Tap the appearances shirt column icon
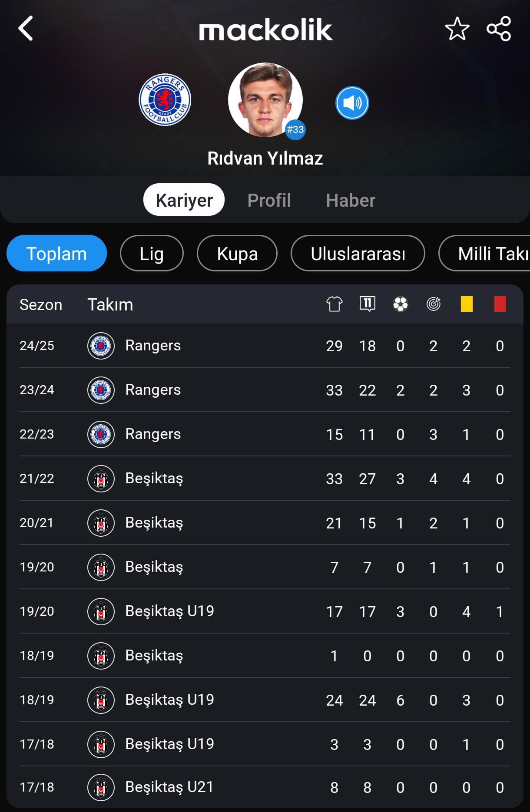Viewport: 530px width, 812px height. [335, 304]
